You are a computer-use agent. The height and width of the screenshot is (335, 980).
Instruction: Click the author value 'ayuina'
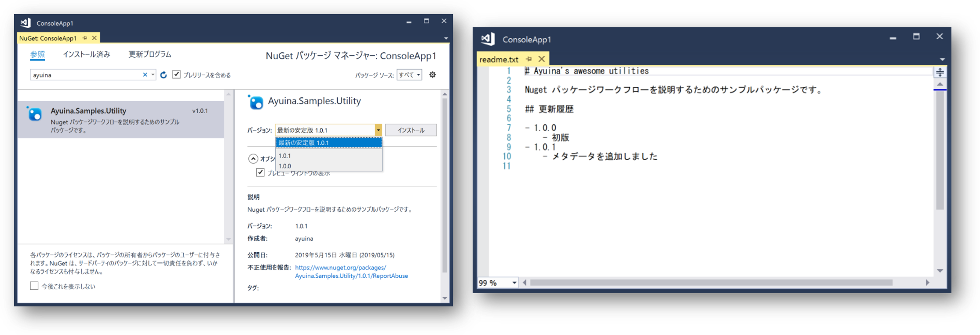coord(304,239)
